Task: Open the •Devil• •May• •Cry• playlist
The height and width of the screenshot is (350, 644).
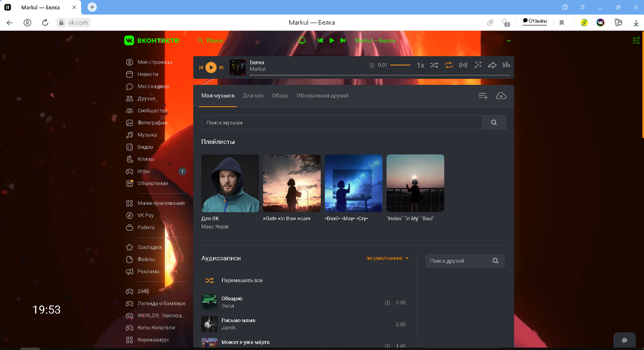Action: click(354, 184)
